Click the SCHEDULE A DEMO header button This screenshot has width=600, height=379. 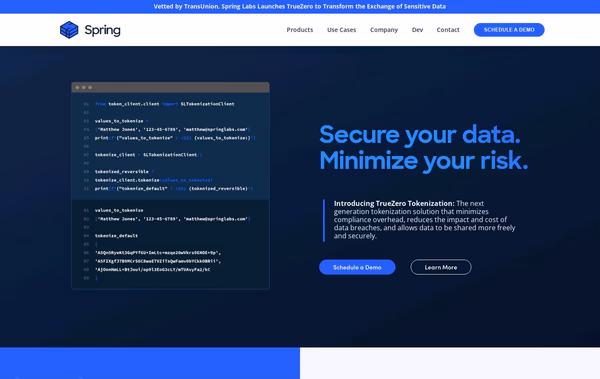coord(509,30)
